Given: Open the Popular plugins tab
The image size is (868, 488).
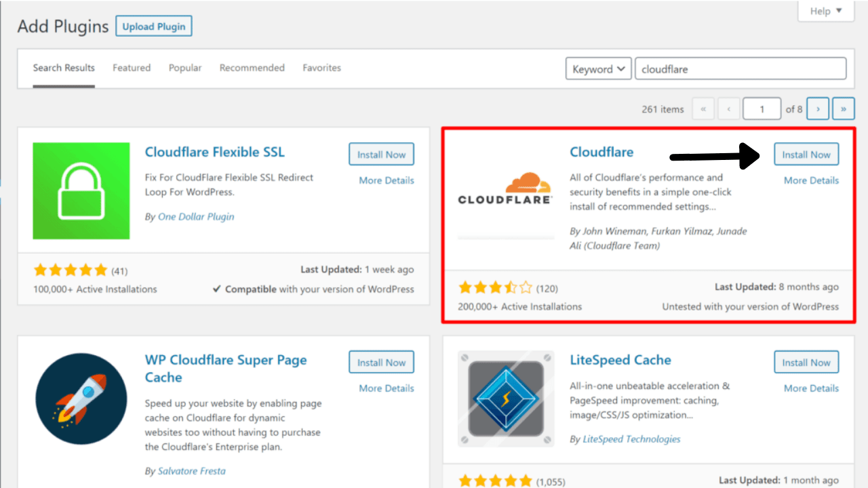Looking at the screenshot, I should 185,68.
